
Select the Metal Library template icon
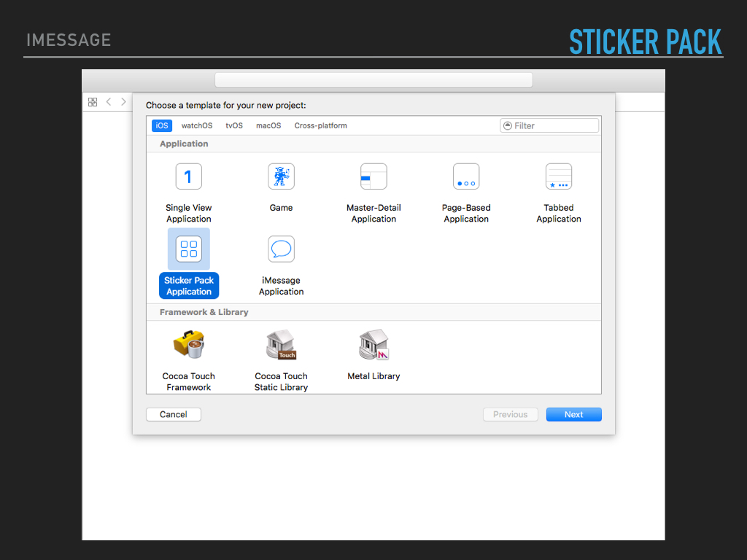(373, 344)
